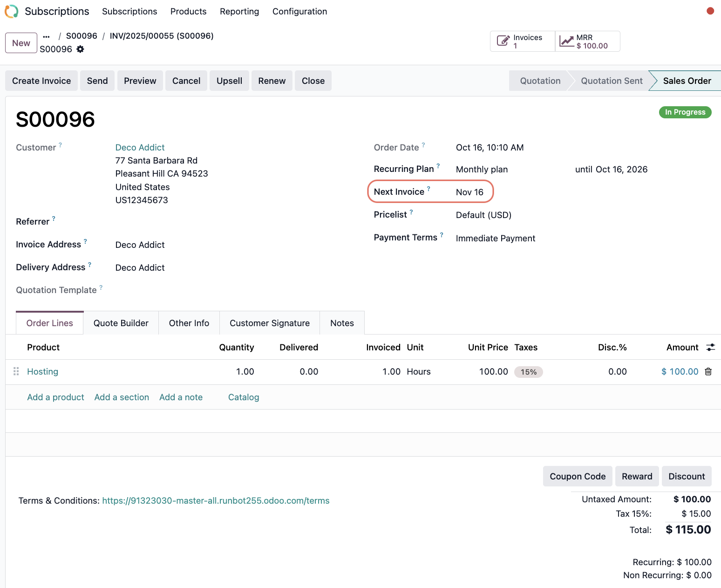Switch to the Other Info tab
Image resolution: width=721 pixels, height=588 pixels.
point(189,323)
